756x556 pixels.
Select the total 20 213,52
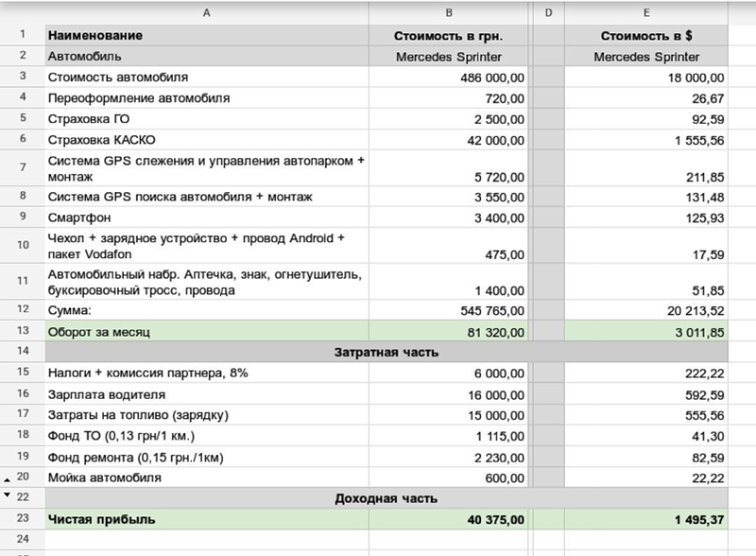point(646,310)
